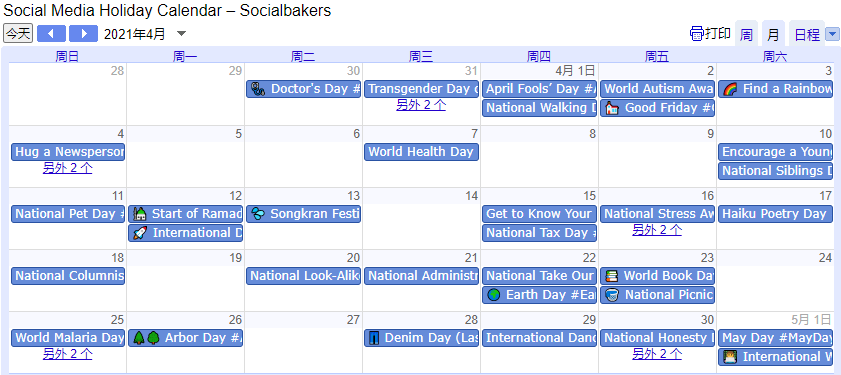The image size is (841, 375).
Task: Open the Earth Day globe event
Action: point(539,295)
